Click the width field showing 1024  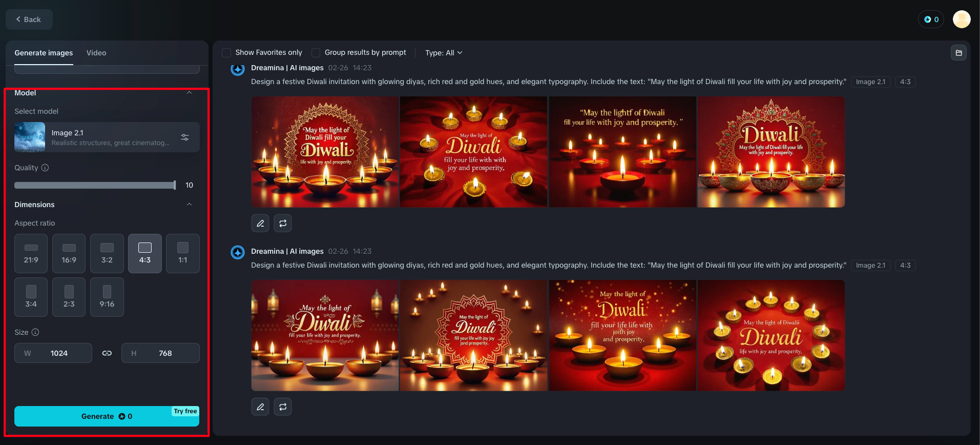(x=53, y=353)
